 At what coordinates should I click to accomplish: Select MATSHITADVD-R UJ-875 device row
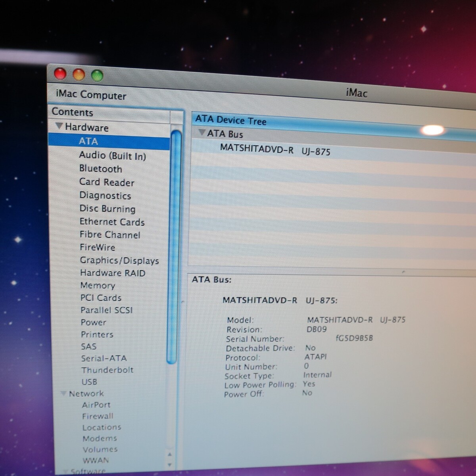pos(275,150)
